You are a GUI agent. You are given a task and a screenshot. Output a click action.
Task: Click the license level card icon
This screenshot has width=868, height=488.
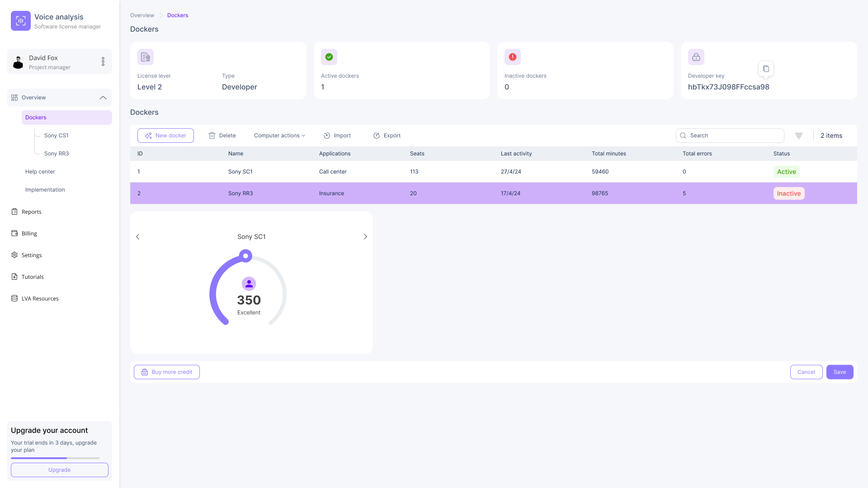146,57
